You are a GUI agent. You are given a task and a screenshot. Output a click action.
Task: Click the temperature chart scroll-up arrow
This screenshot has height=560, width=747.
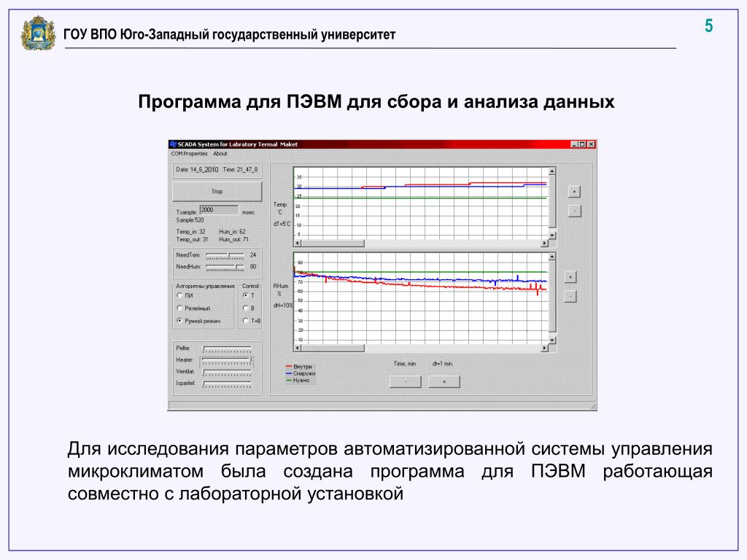(552, 171)
